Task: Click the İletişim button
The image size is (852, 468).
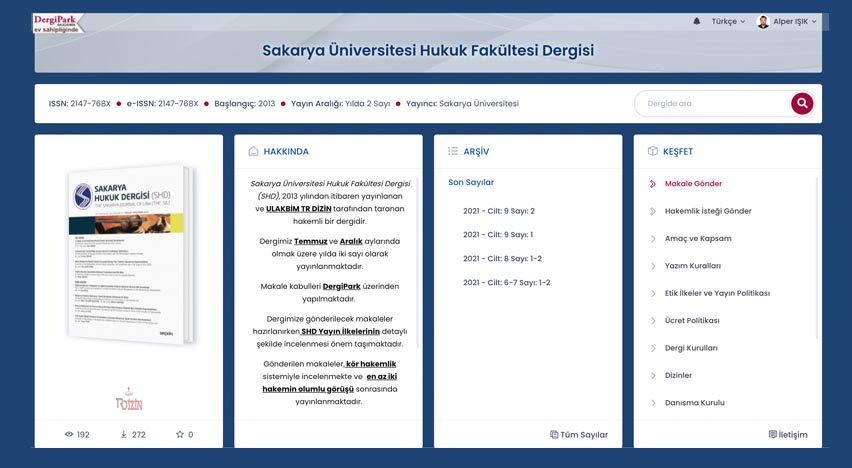Action: pyautogui.click(x=788, y=435)
